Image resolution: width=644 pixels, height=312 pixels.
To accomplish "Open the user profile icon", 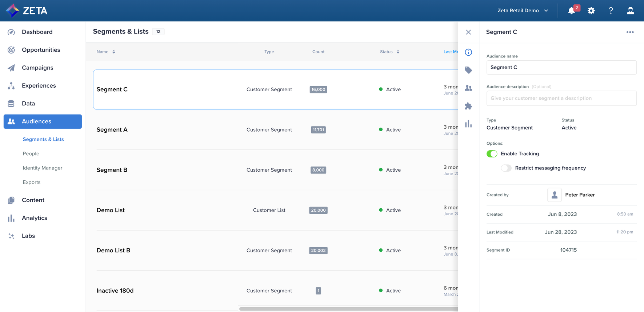I will (x=631, y=11).
